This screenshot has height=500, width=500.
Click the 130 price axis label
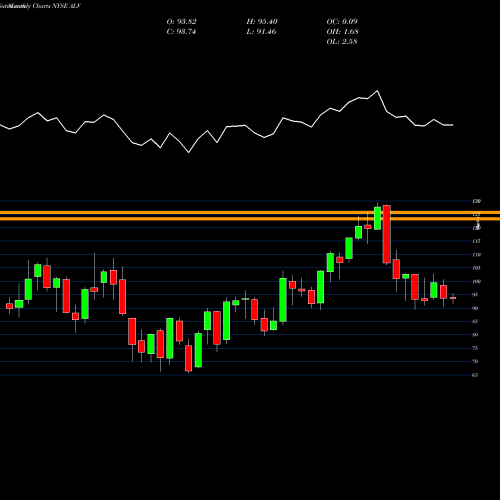[x=477, y=201]
